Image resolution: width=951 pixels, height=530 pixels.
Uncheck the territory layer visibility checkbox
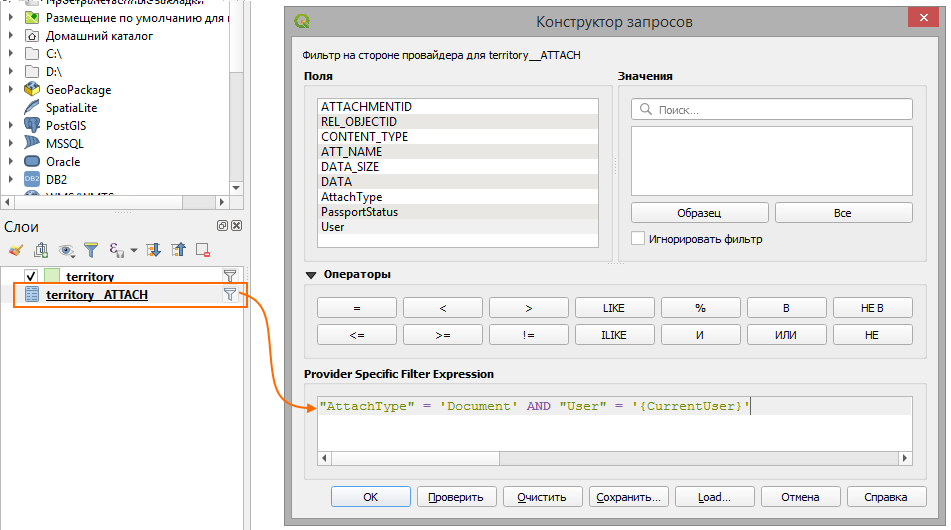(31, 276)
